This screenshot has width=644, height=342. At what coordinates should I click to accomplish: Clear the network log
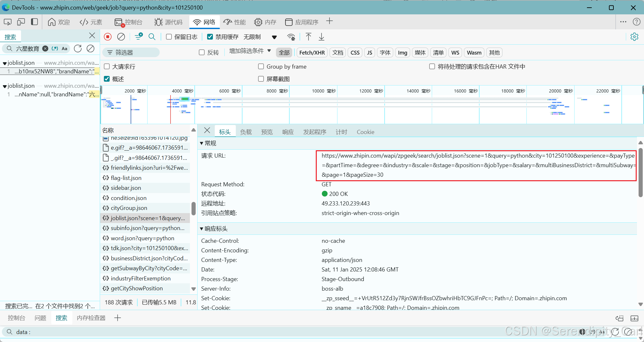[x=121, y=37]
